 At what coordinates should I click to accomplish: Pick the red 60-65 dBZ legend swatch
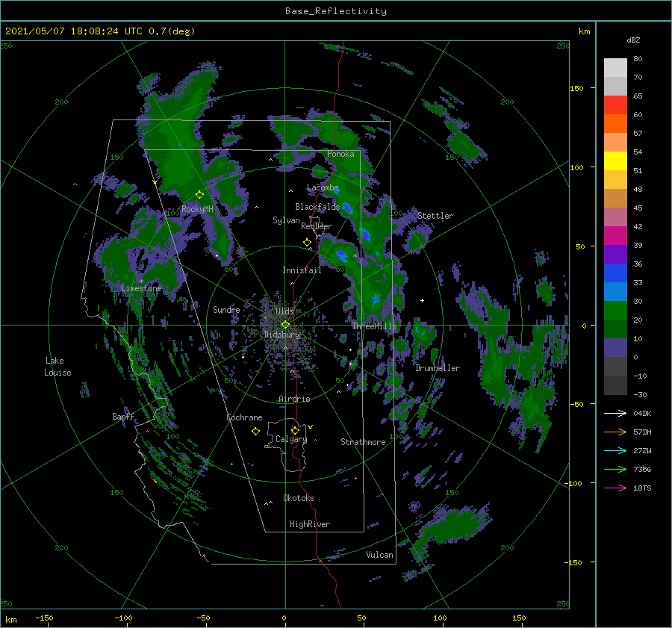tap(615, 105)
